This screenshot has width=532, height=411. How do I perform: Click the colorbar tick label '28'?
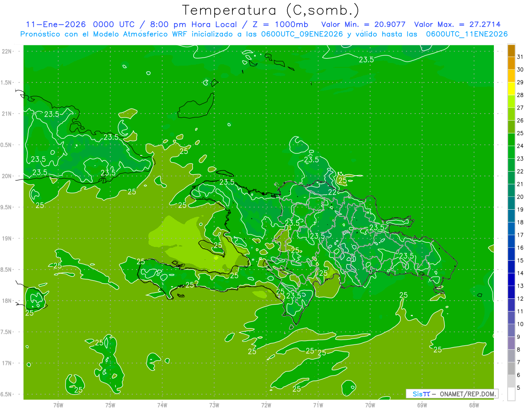tap(520, 95)
